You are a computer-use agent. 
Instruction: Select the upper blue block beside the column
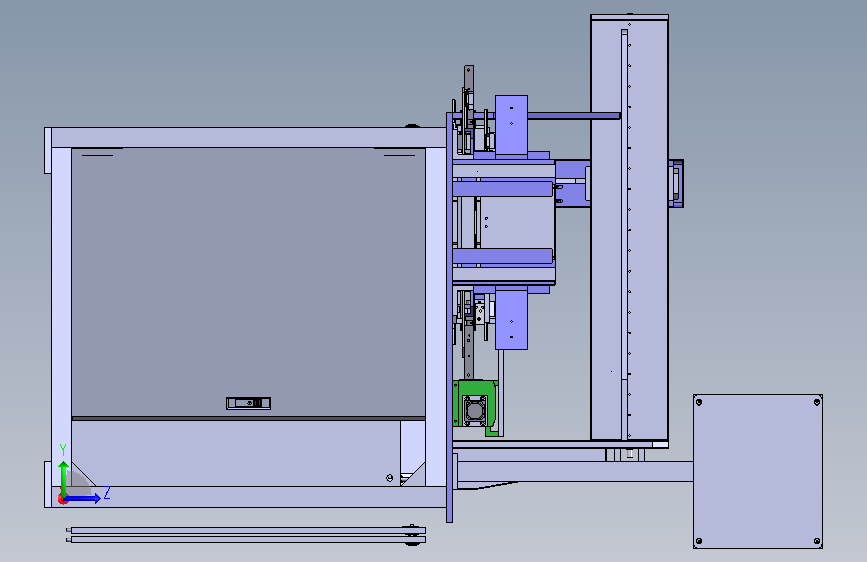point(511,127)
